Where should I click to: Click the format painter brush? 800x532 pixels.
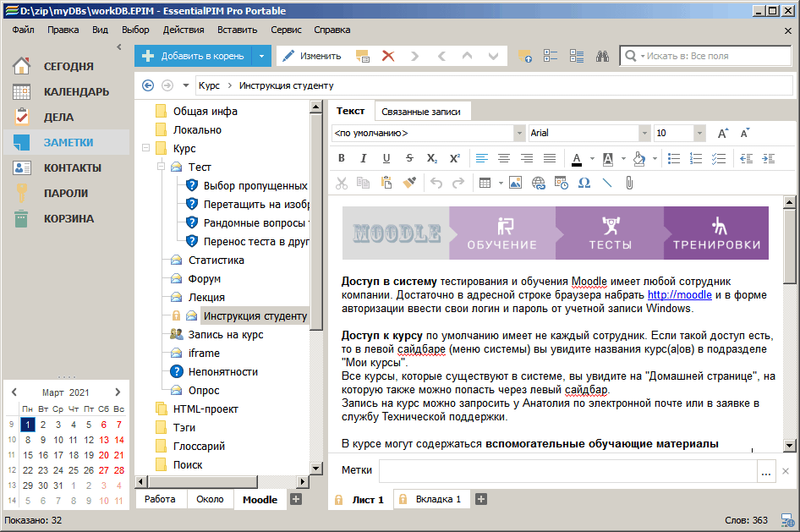[409, 183]
